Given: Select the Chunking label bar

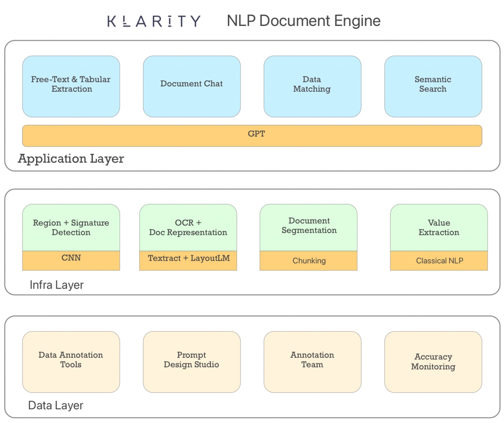Looking at the screenshot, I should pos(309,260).
